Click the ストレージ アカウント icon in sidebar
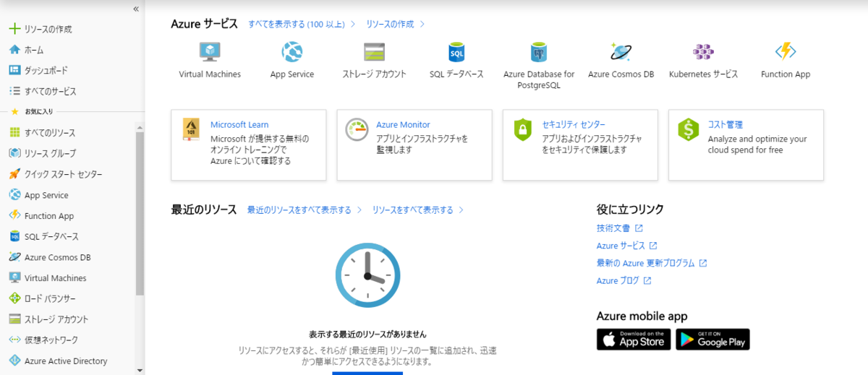868x375 pixels. [x=14, y=319]
